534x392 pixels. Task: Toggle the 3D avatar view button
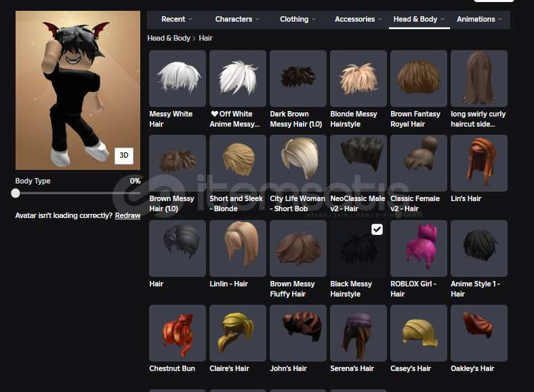pos(124,156)
